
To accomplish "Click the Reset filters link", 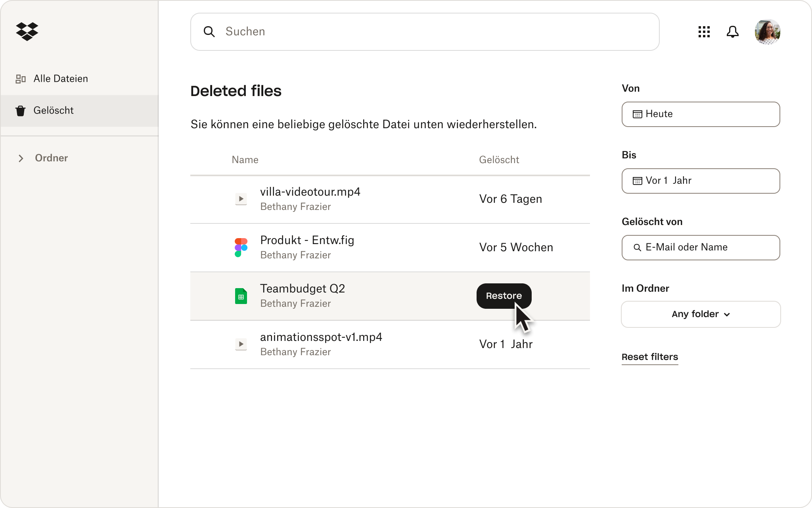I will [650, 357].
